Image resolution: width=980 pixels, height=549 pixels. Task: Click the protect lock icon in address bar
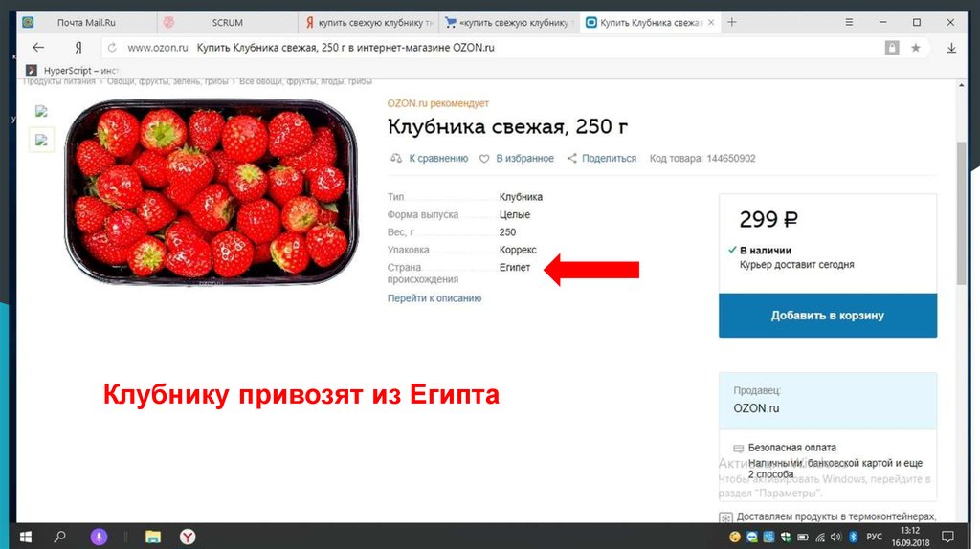coord(892,48)
